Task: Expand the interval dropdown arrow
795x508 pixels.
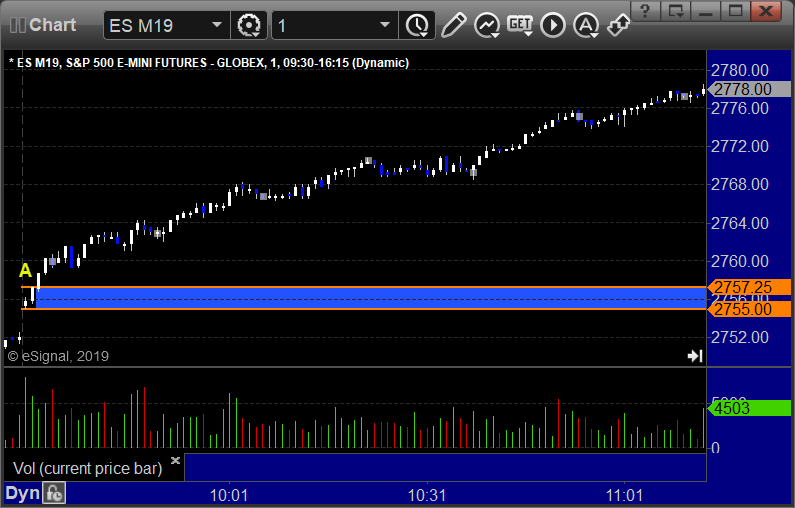Action: [385, 25]
